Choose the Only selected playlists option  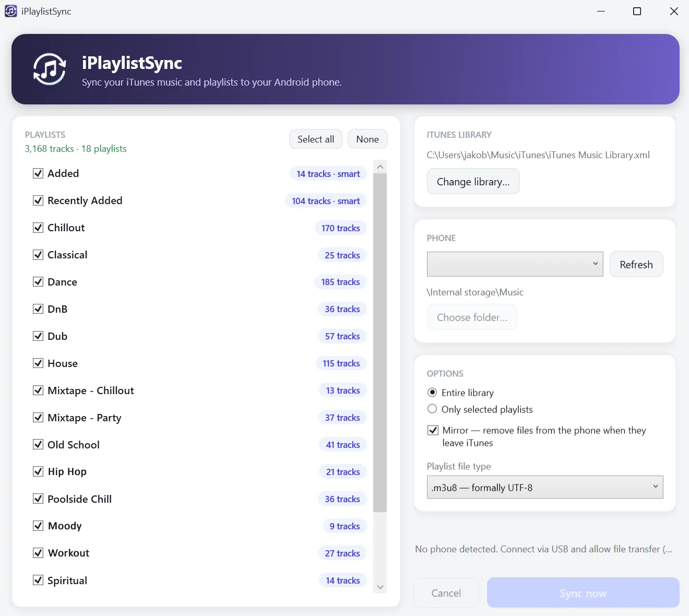click(432, 409)
